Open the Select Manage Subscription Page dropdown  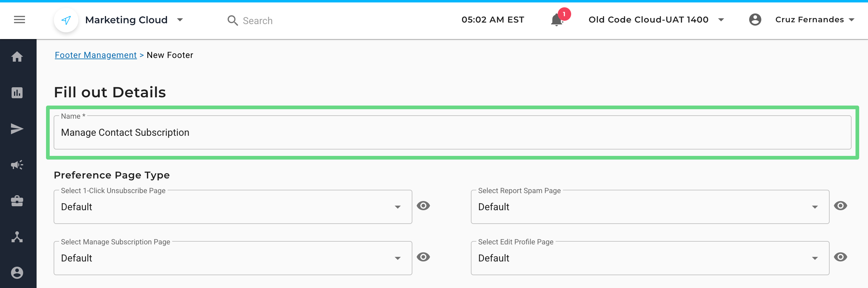pyautogui.click(x=233, y=258)
